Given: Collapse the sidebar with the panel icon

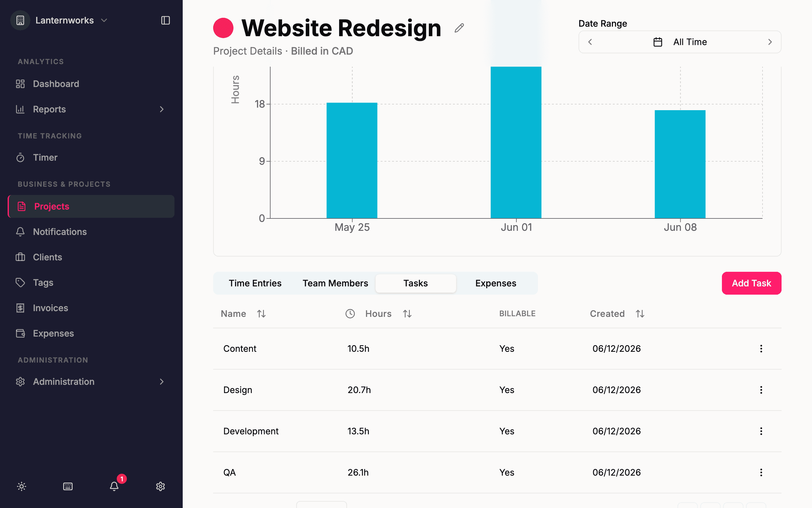Looking at the screenshot, I should pyautogui.click(x=166, y=21).
